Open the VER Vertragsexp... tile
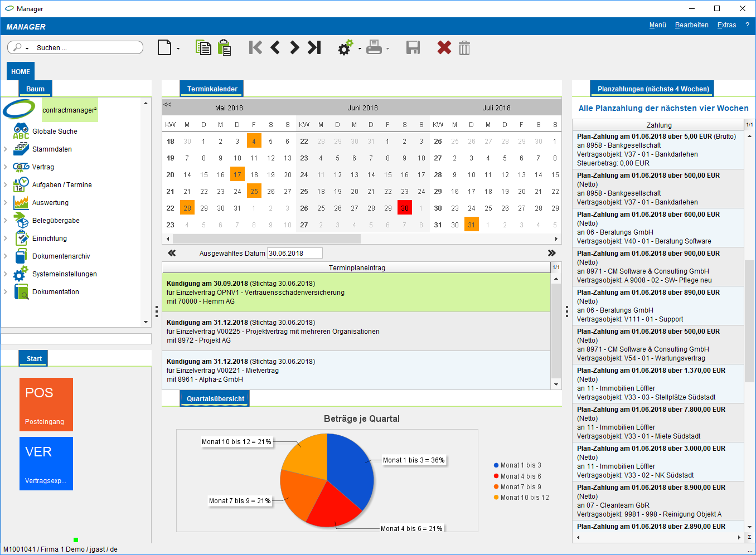The image size is (756, 555). pyautogui.click(x=46, y=464)
